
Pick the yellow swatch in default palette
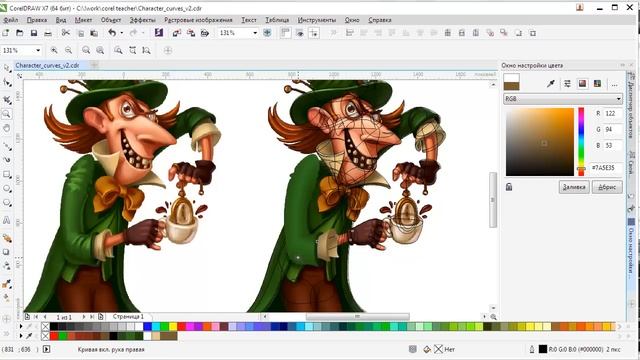coord(173,327)
